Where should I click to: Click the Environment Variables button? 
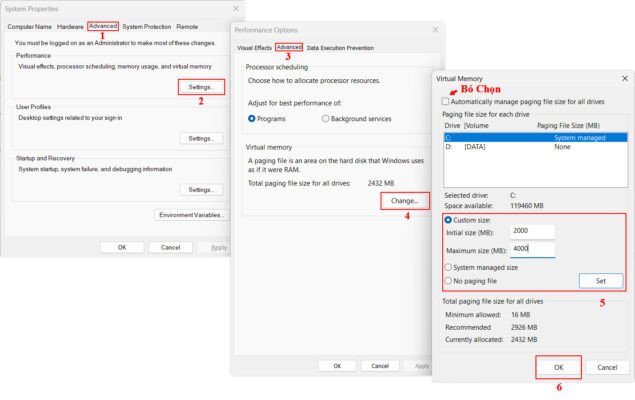(x=191, y=215)
